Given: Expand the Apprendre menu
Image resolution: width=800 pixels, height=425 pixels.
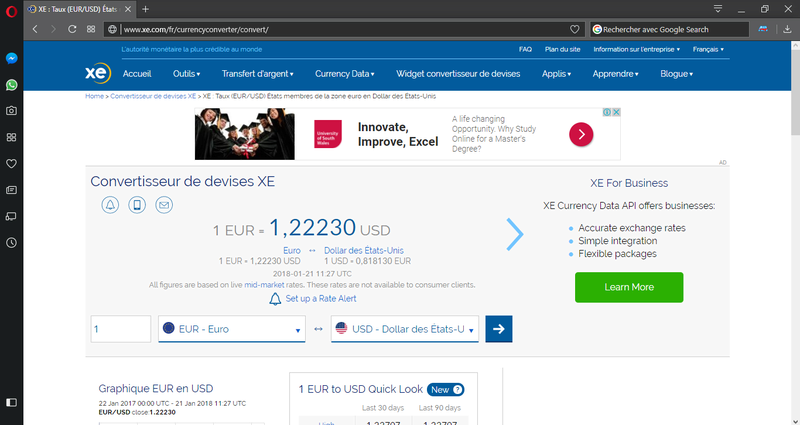Looking at the screenshot, I should pos(615,74).
